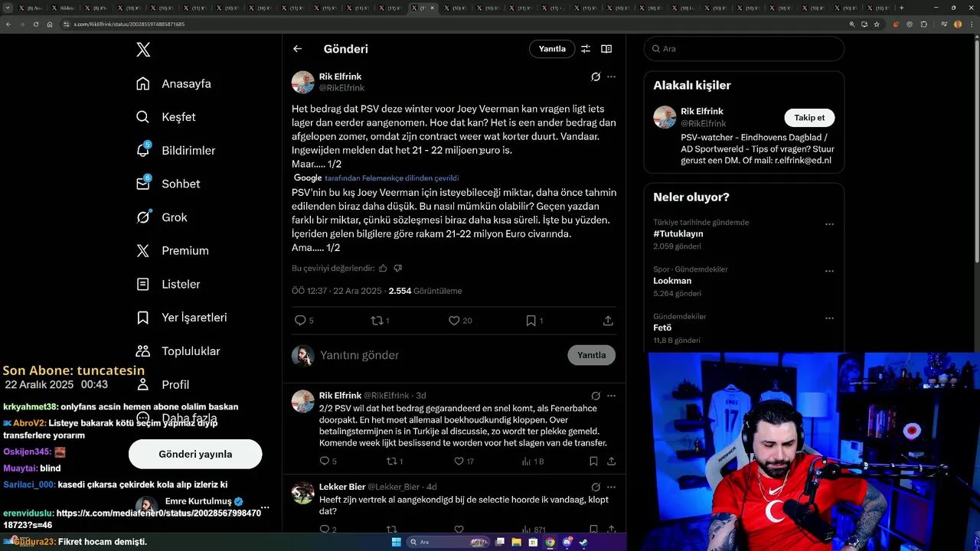This screenshot has width=980, height=551.
Task: Open more options for #Tutuklayın trend
Action: pos(829,224)
